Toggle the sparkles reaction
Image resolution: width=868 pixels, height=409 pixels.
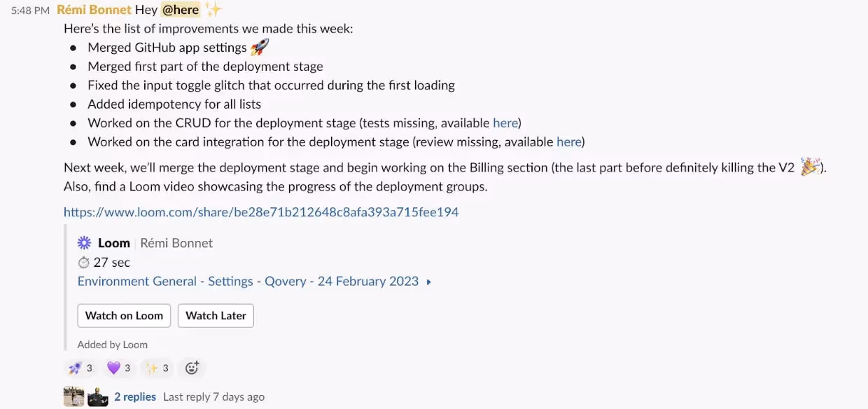pos(156,368)
